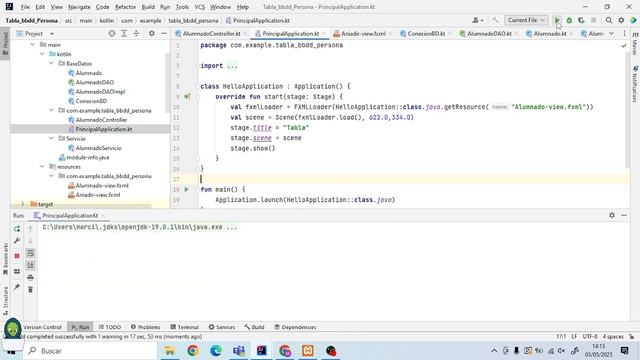Open Microsoft Edge from the taskbar
The image size is (640, 360).
click(216, 351)
